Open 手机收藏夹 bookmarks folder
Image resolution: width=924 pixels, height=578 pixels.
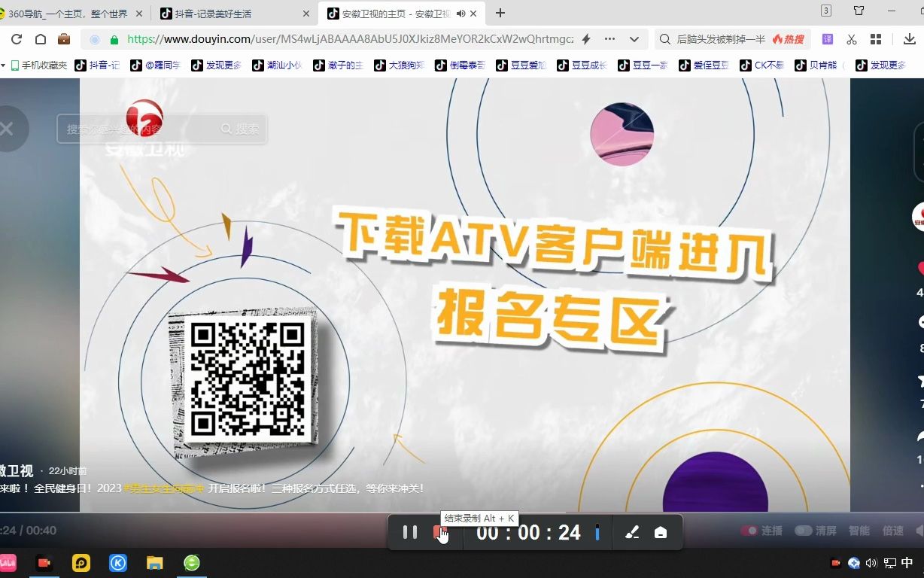38,65
